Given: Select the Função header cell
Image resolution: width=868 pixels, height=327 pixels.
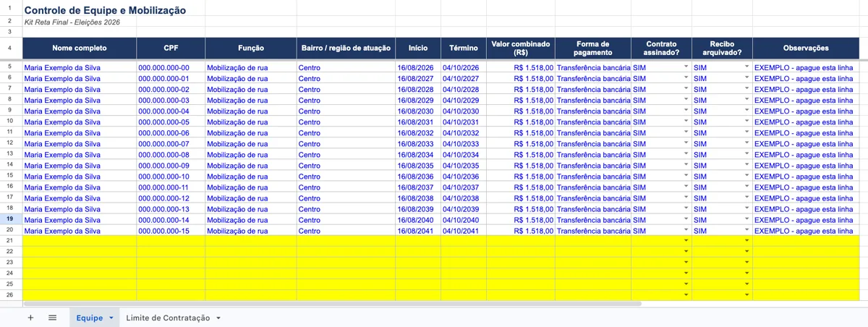Looking at the screenshot, I should [251, 48].
